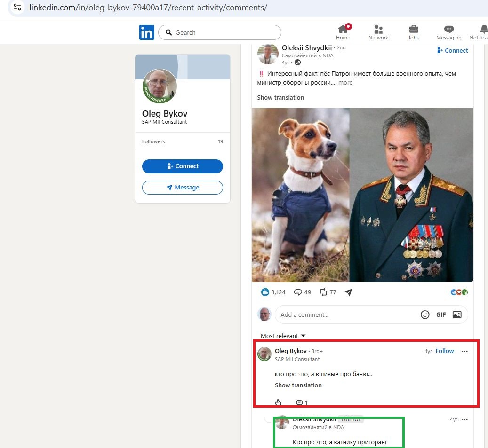Click the Followers count row
This screenshot has width=488, height=448.
coord(183,141)
